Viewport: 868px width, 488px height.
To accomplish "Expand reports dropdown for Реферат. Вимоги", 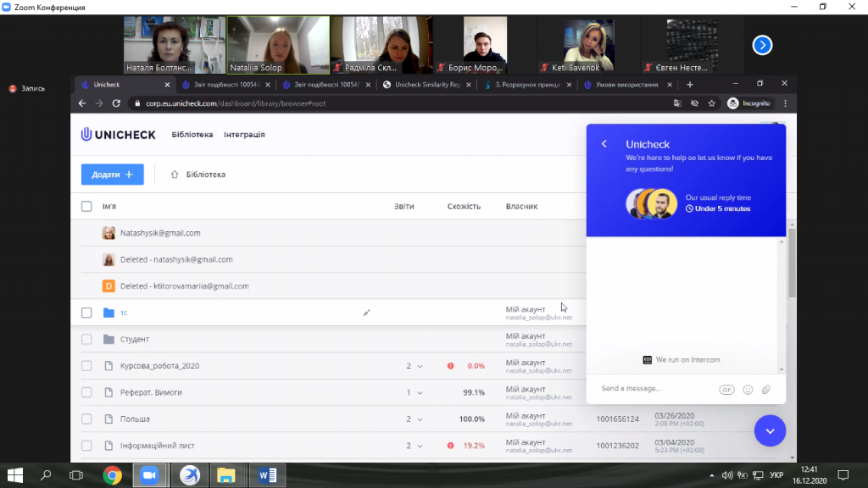I will pyautogui.click(x=415, y=393).
